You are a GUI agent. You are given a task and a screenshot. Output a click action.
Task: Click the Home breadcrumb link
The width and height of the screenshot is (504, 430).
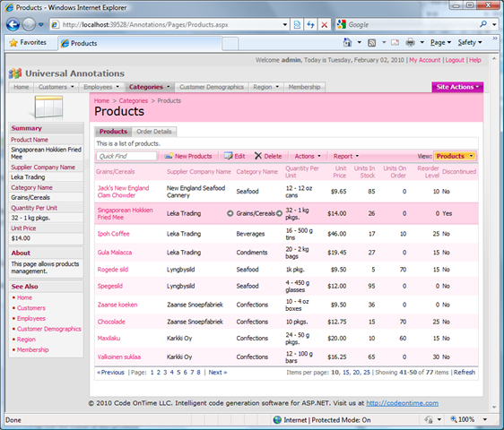[101, 100]
